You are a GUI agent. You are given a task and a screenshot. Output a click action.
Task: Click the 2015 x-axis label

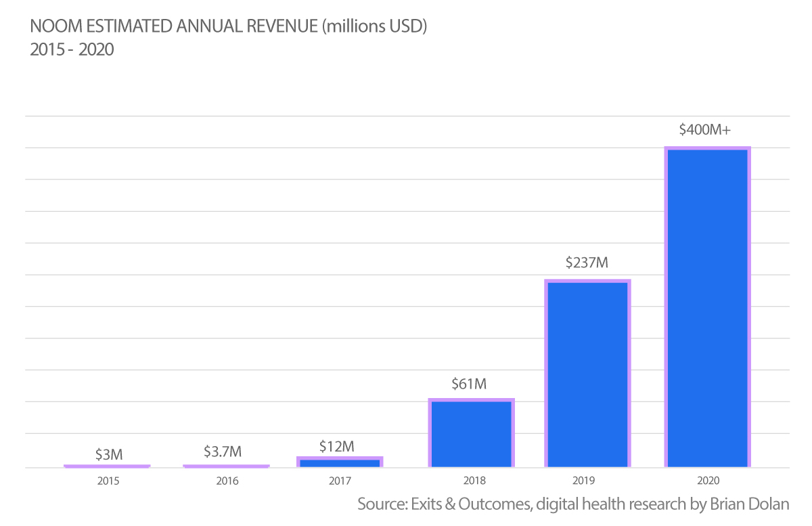pos(109,481)
